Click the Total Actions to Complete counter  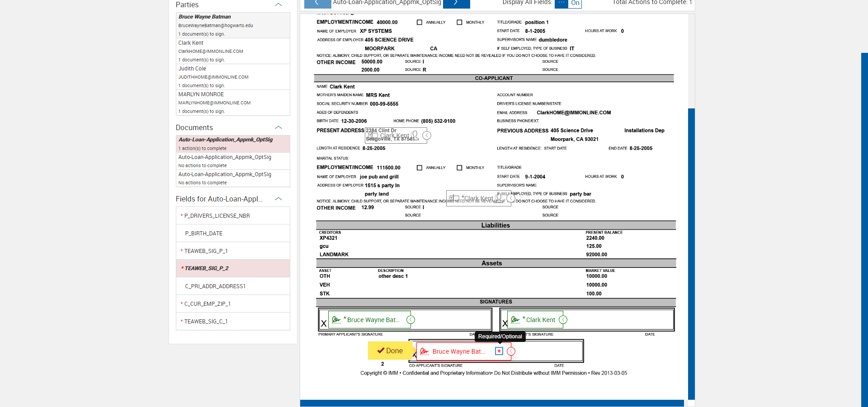pos(652,3)
